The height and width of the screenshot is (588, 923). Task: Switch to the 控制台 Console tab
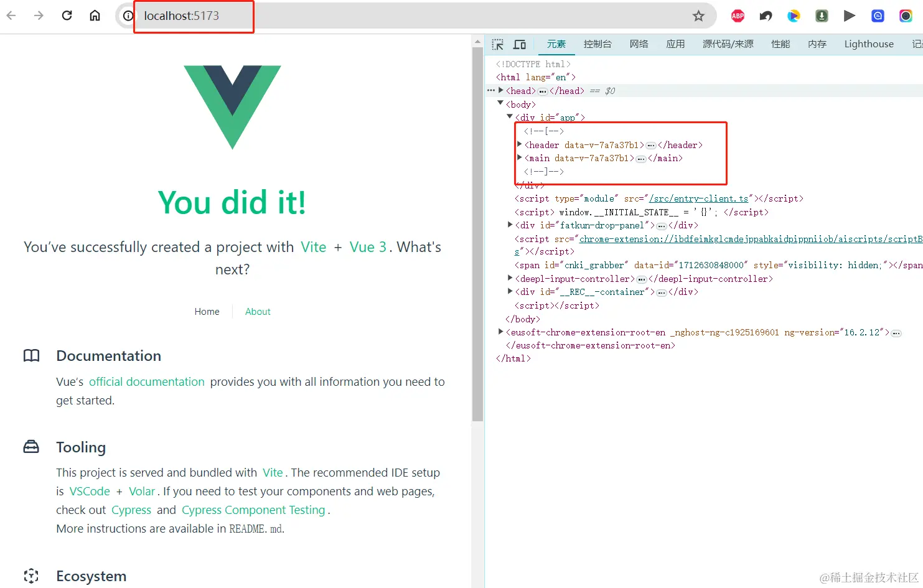[597, 44]
